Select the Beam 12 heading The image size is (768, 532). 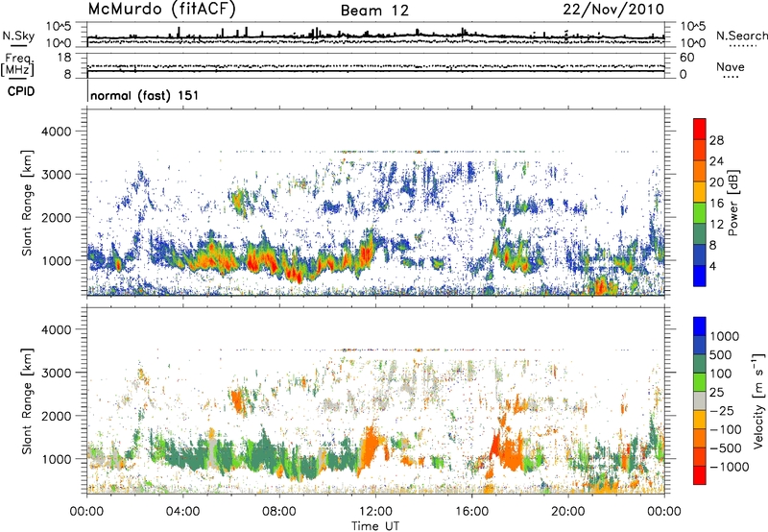click(x=374, y=11)
